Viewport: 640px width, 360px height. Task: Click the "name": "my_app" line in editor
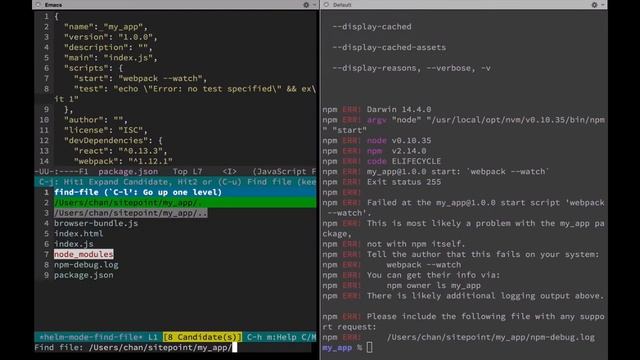tap(105, 27)
